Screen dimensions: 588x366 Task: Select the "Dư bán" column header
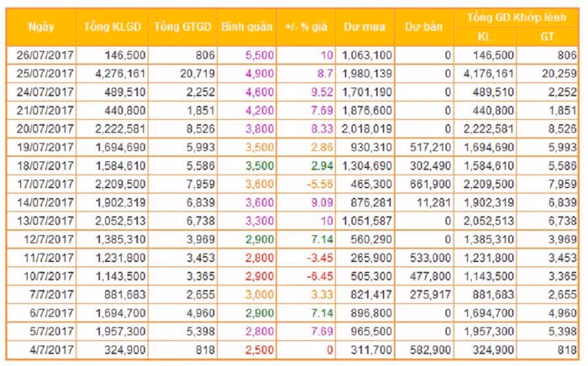[x=423, y=28]
